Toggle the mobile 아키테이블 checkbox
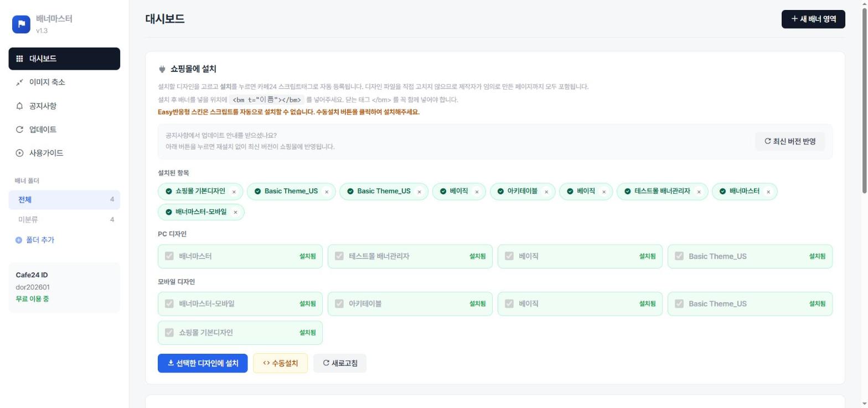Screen dimensions: 868x408 [x=339, y=303]
